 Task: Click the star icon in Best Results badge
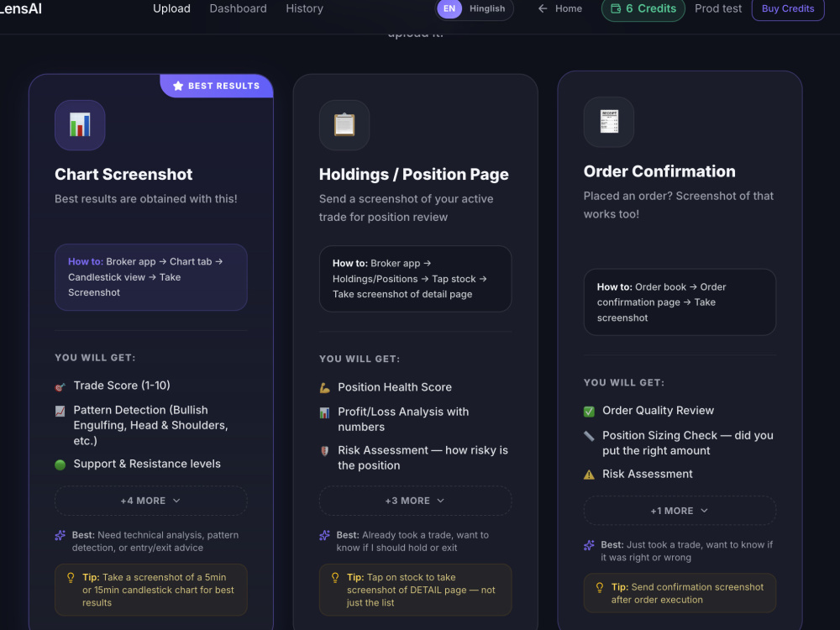tap(178, 86)
